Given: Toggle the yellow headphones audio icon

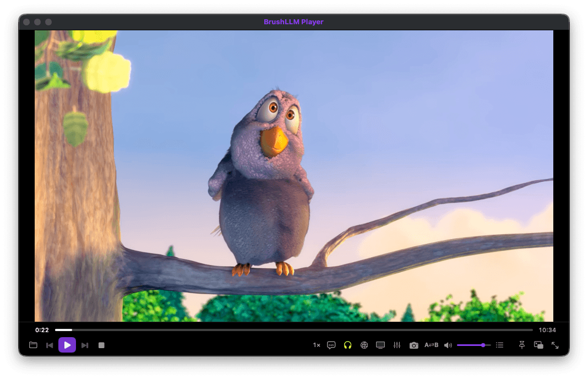Looking at the screenshot, I should click(347, 345).
